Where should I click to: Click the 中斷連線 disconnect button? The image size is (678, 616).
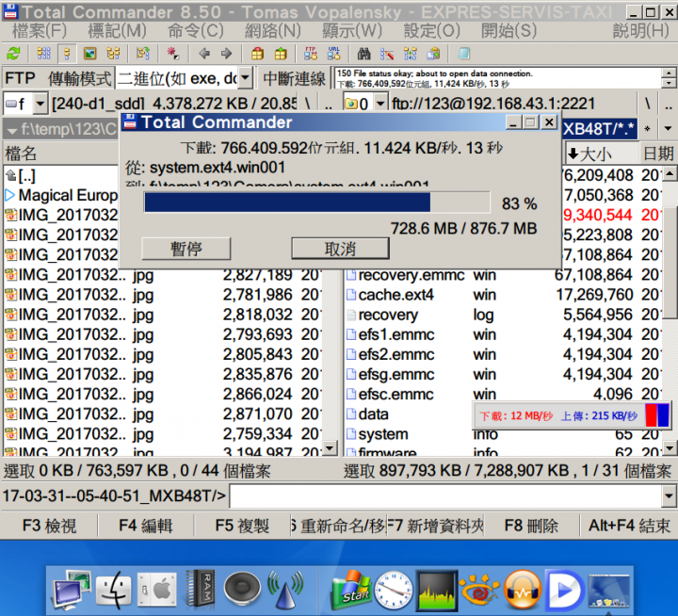pos(294,78)
